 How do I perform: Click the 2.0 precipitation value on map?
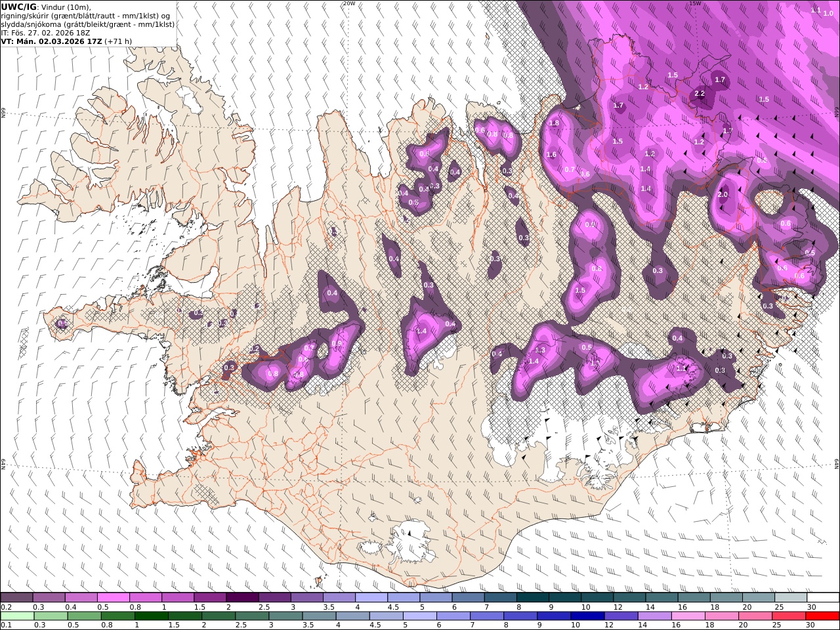(x=723, y=195)
